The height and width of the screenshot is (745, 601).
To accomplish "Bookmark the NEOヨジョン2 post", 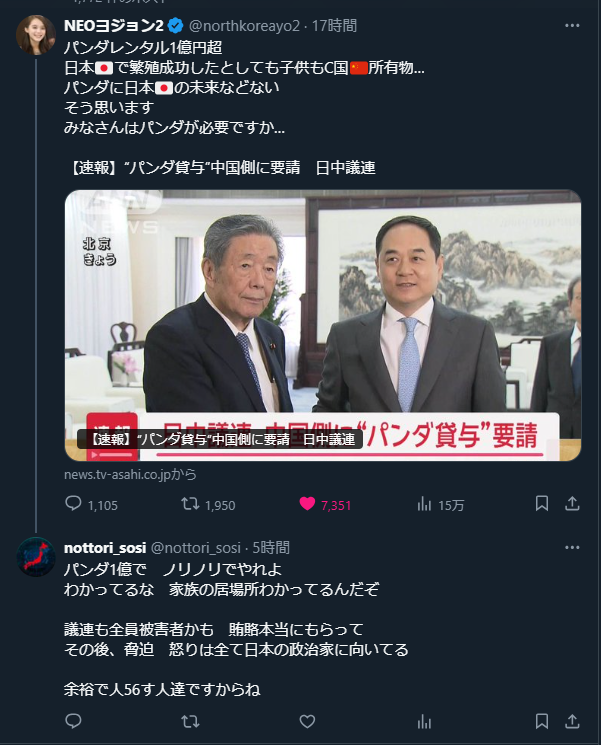I will tap(542, 504).
